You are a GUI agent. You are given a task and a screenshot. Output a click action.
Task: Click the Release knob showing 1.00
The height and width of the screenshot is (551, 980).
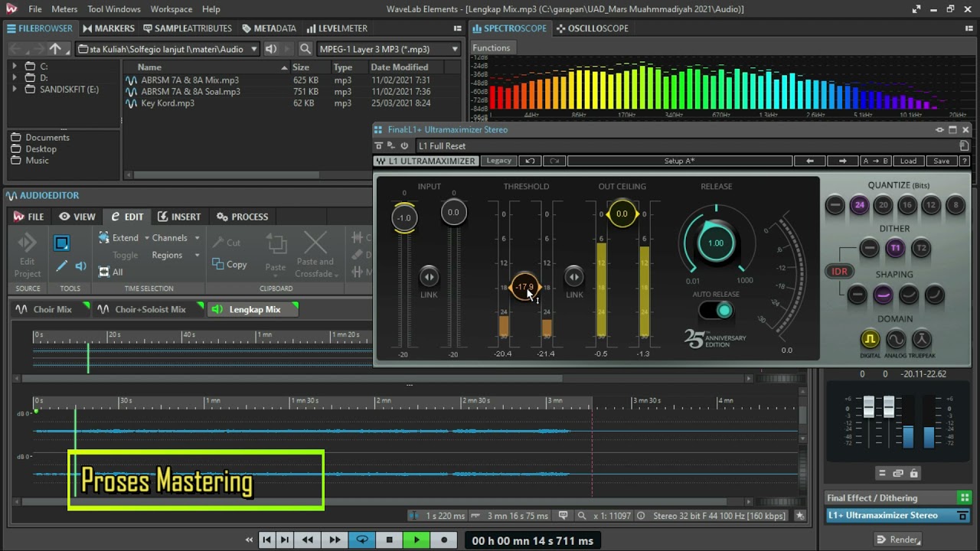pos(716,243)
